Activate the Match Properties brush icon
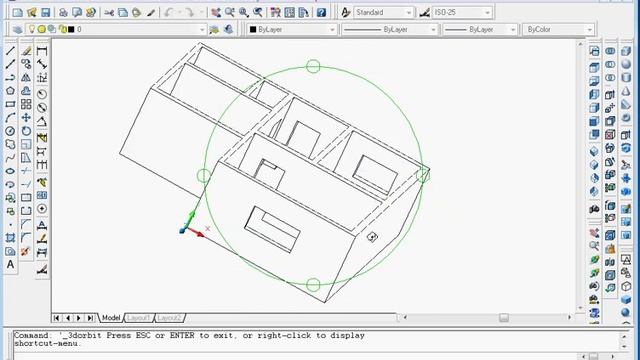640x360 pixels. (151, 13)
